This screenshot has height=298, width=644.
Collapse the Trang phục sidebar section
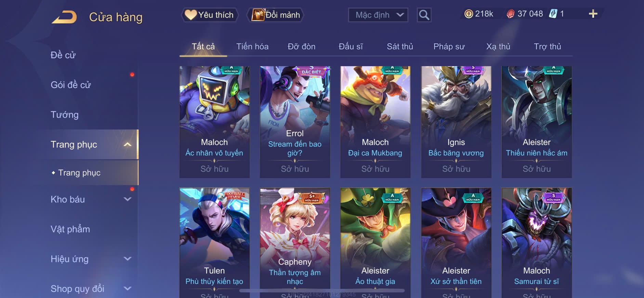127,145
